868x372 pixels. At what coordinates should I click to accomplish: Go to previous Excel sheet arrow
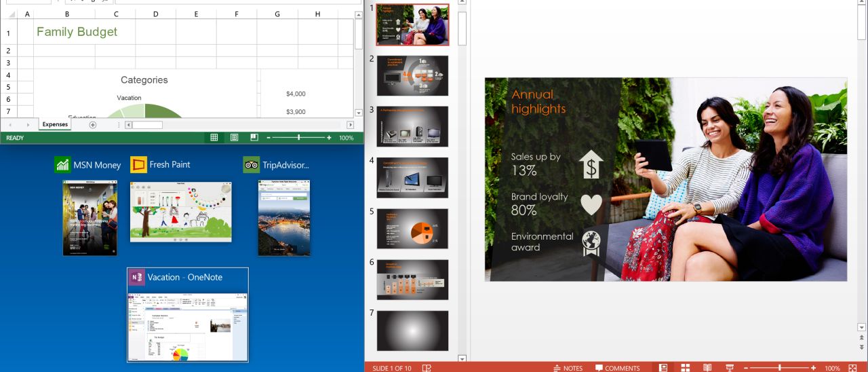[9, 125]
